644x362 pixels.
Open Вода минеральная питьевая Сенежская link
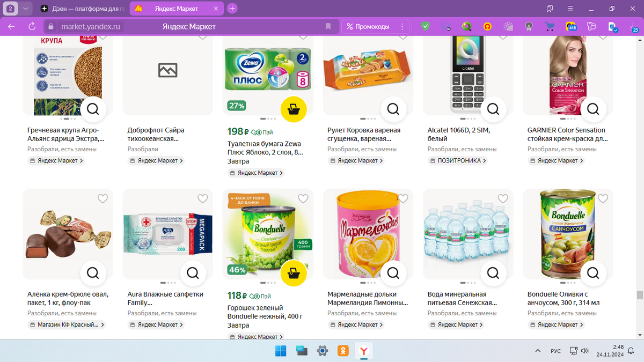tap(462, 298)
